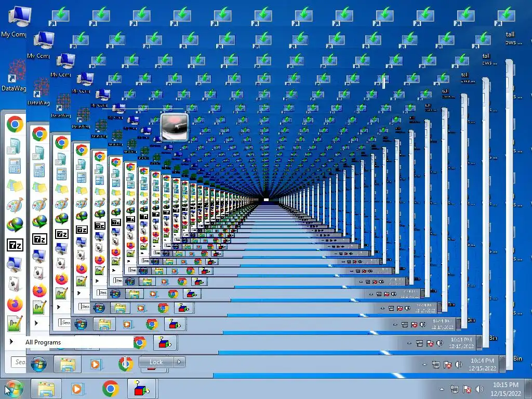The height and width of the screenshot is (399, 532).
Task: Launch Paint from the outermost Start menu
Action: 15,205
